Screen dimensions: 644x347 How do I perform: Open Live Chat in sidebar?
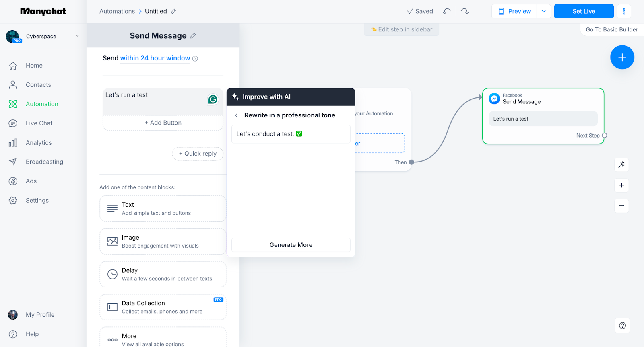(39, 123)
